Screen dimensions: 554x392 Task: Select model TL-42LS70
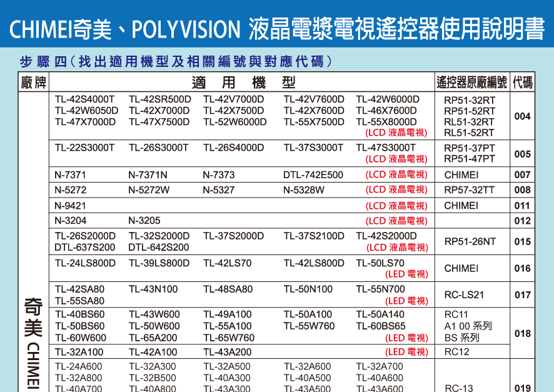point(227,263)
